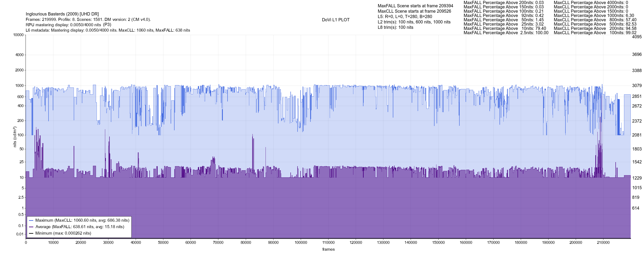The image size is (644, 258).
Task: Click the 4095 right-axis value
Action: pyautogui.click(x=637, y=37)
